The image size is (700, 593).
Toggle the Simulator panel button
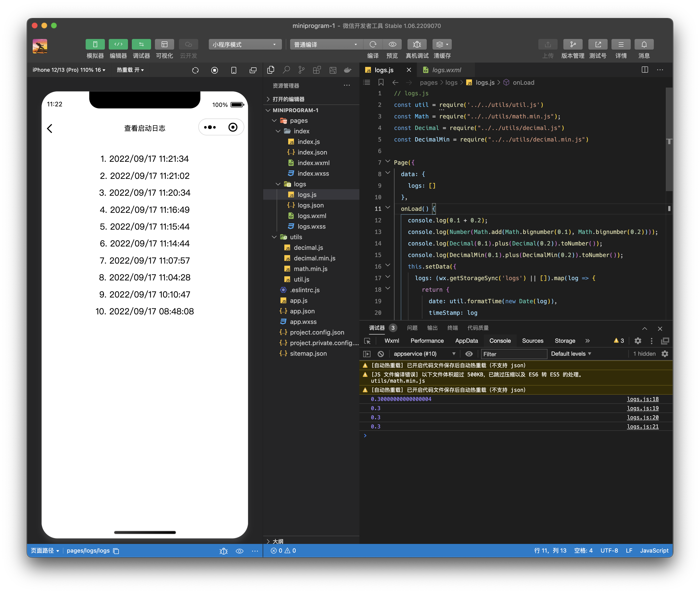pos(95,44)
